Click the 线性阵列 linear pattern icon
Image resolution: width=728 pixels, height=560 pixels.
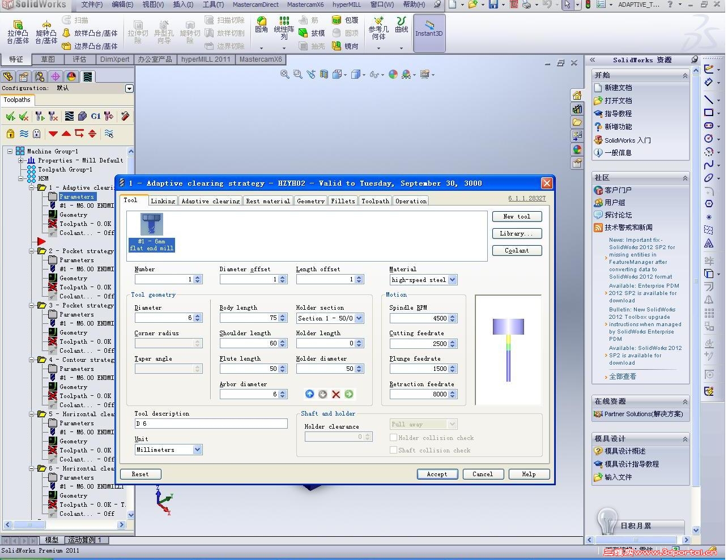[x=284, y=28]
